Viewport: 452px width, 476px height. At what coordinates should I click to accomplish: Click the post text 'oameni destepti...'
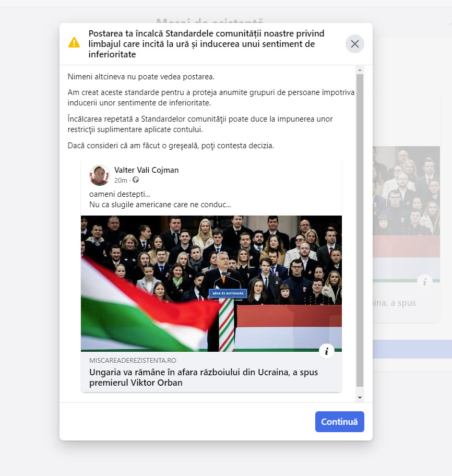(x=120, y=194)
